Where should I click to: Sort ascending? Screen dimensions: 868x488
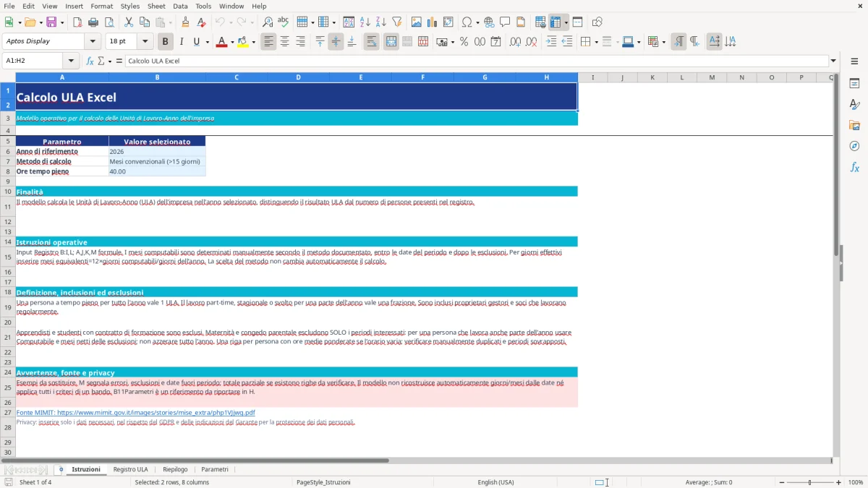point(365,22)
